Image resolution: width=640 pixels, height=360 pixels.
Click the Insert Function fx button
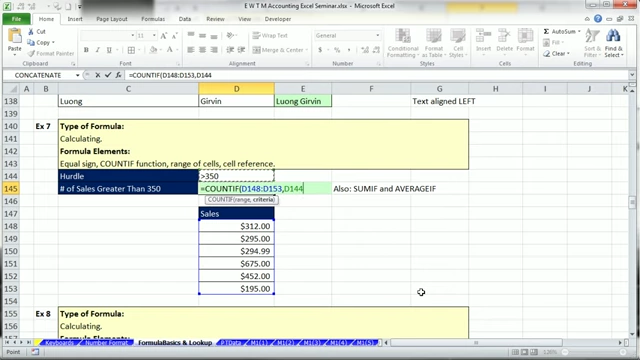[118, 75]
